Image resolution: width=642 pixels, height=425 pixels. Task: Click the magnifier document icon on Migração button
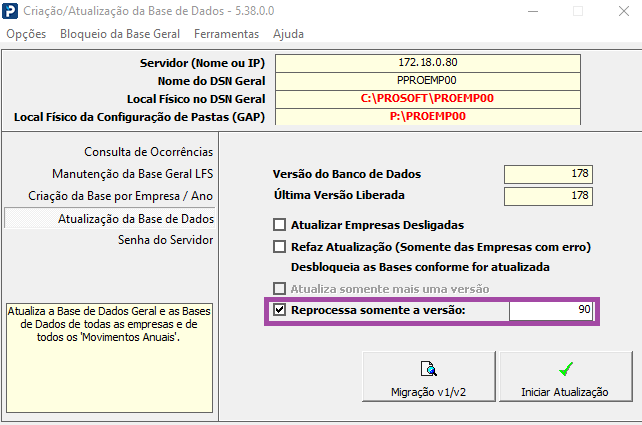[429, 368]
